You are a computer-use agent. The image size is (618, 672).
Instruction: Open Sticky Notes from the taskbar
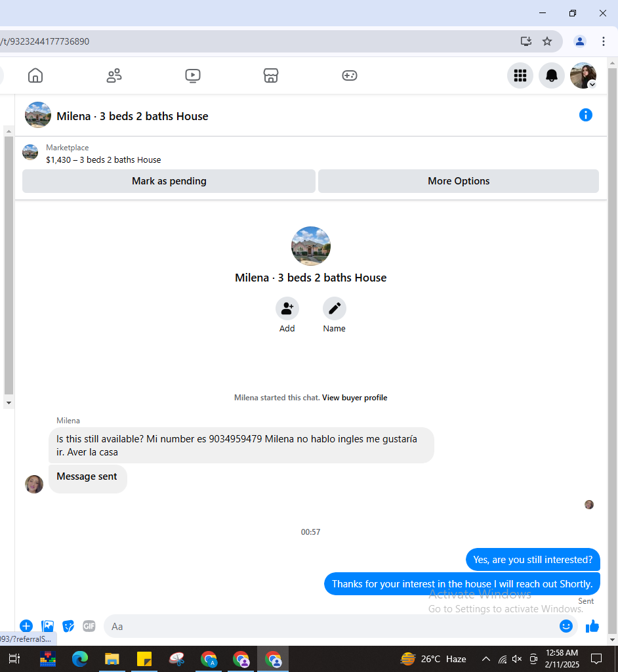point(144,659)
